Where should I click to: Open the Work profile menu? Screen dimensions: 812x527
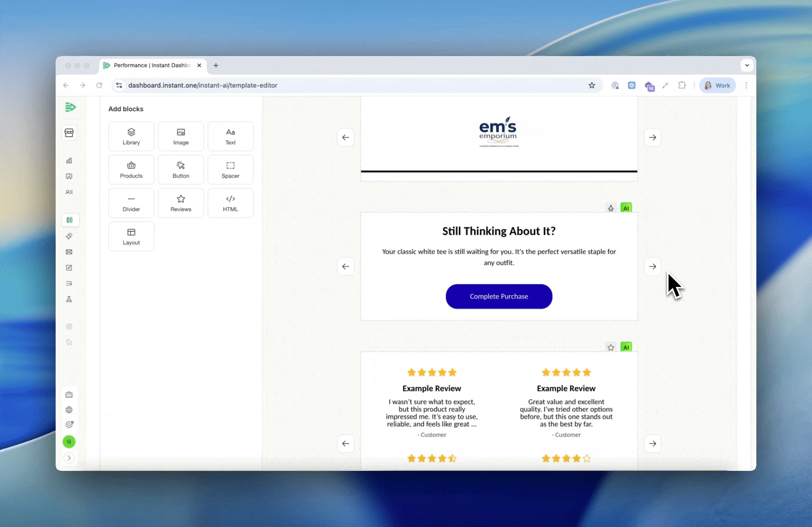click(717, 85)
